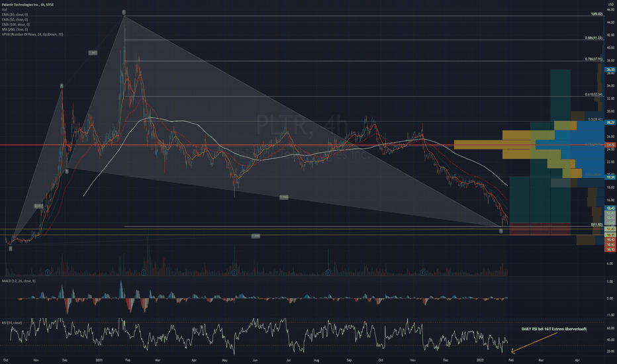Click the RSI (14, close) label
The width and height of the screenshot is (617, 364).
pyautogui.click(x=11, y=323)
